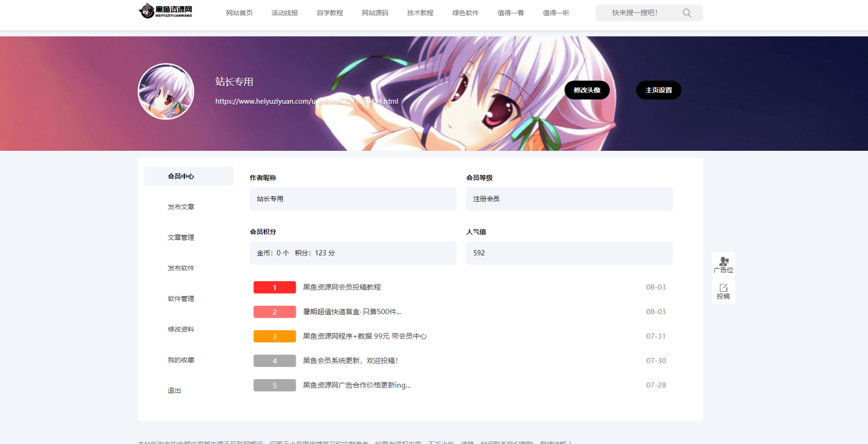Open article 黑鱼资源网会员投稿教程
The image size is (868, 444).
point(342,287)
